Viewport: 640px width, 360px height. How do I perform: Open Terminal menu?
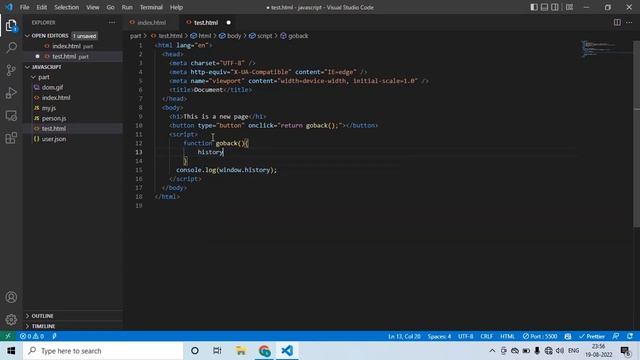[x=151, y=7]
